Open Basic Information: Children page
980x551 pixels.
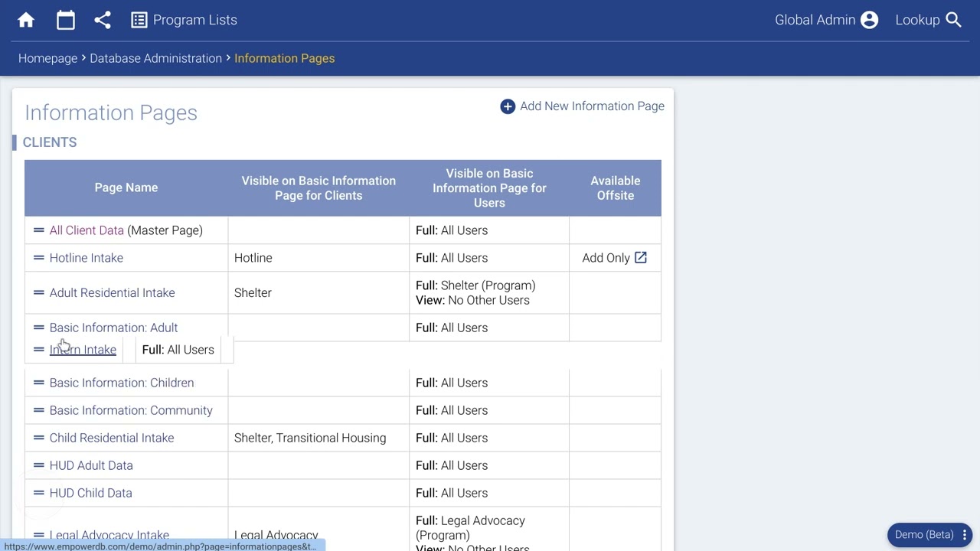122,383
